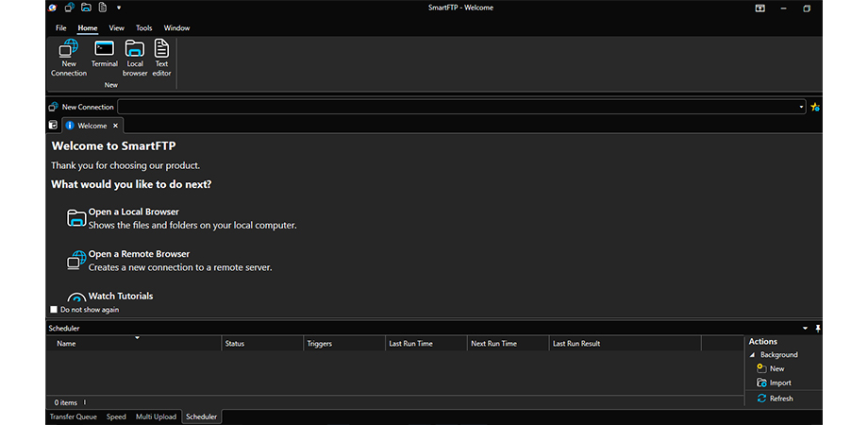
Task: Open the File menu
Action: (61, 27)
